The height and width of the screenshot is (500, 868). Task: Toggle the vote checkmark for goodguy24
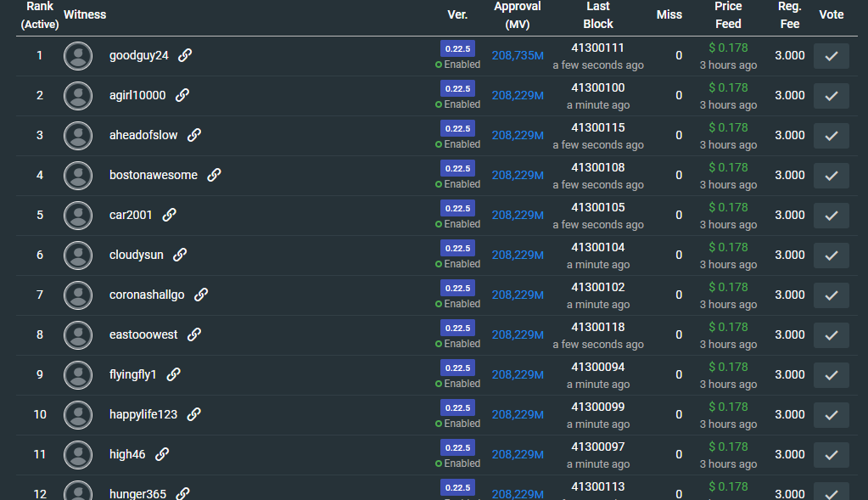coord(831,56)
